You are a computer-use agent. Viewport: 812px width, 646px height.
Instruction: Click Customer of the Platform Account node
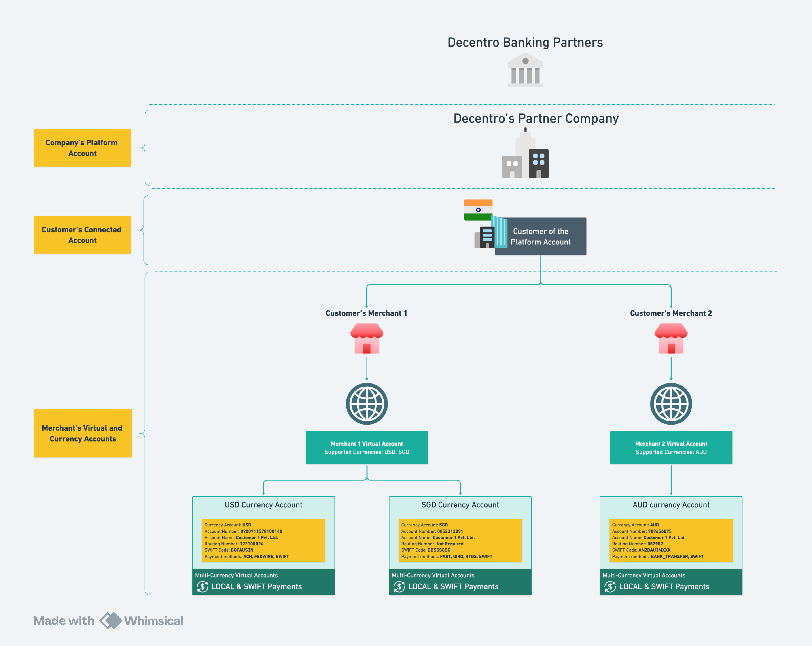[x=541, y=237]
